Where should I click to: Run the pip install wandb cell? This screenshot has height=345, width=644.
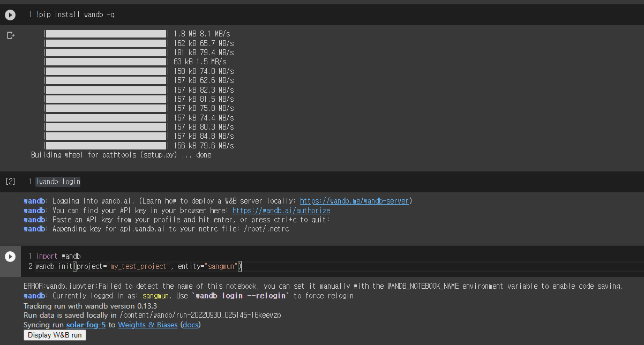click(10, 15)
